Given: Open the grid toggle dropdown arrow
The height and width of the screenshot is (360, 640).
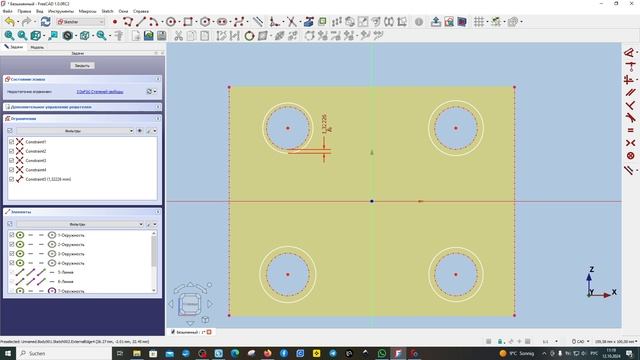Looking at the screenshot, I should click(487, 22).
